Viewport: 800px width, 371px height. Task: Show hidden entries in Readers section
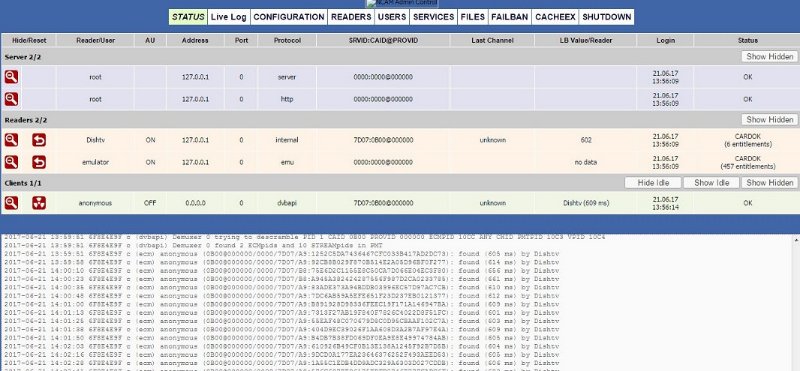(x=769, y=119)
